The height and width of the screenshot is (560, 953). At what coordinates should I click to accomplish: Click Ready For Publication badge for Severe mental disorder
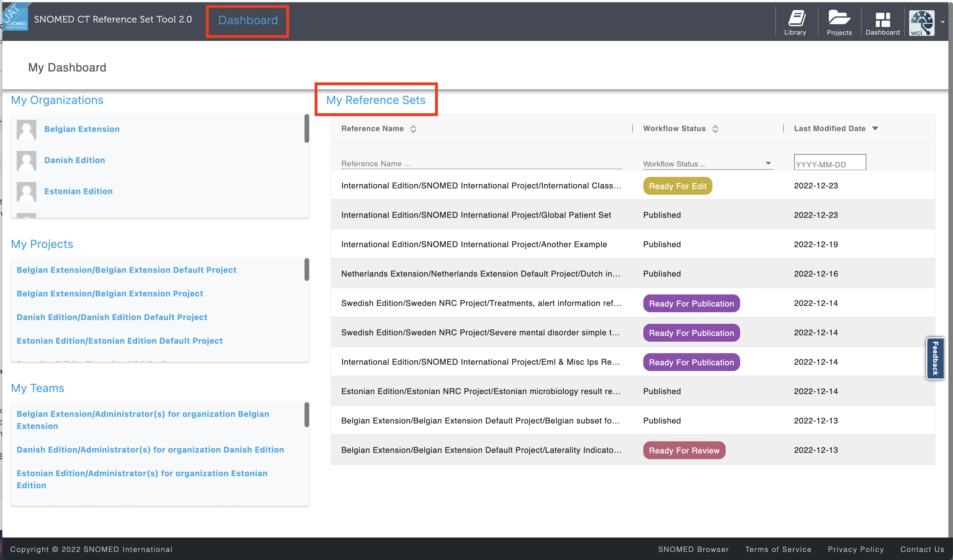[x=692, y=333]
